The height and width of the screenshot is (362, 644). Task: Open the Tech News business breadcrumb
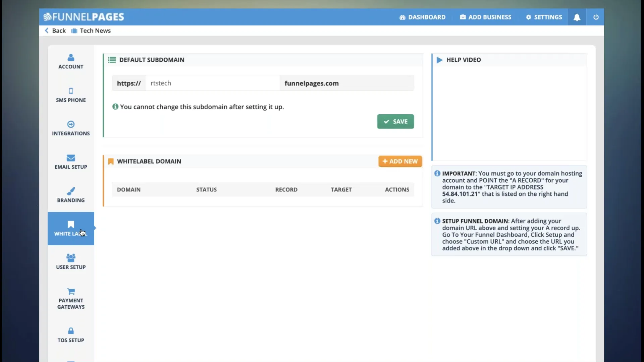click(91, 31)
